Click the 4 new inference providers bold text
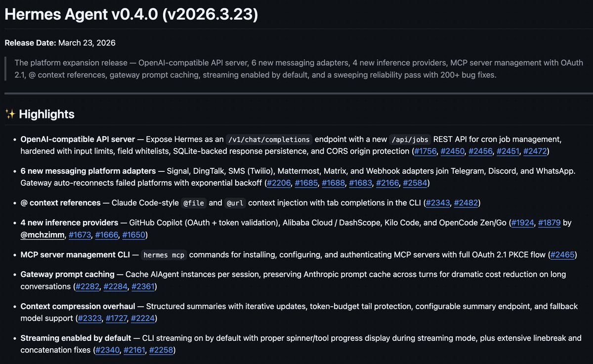The width and height of the screenshot is (593, 364). tap(69, 222)
